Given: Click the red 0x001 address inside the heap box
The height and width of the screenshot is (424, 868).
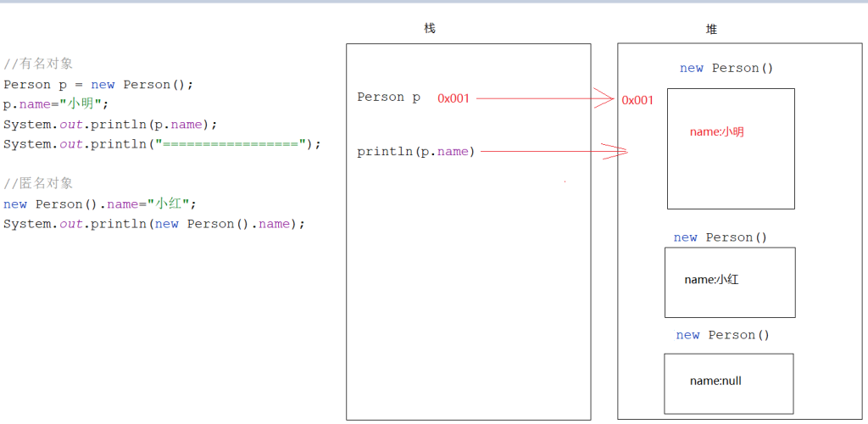Looking at the screenshot, I should coord(637,100).
